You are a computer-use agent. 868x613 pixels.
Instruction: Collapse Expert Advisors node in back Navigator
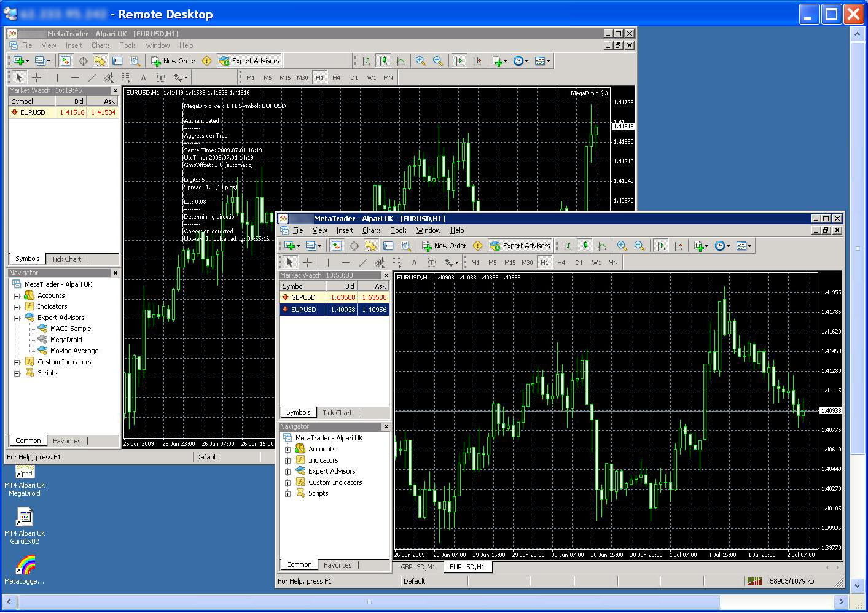click(x=17, y=318)
